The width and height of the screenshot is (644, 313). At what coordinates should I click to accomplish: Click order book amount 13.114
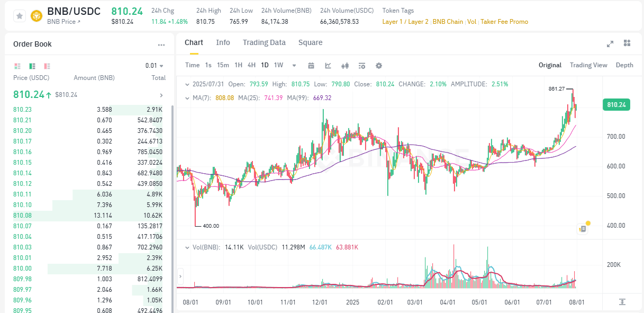[x=103, y=216]
